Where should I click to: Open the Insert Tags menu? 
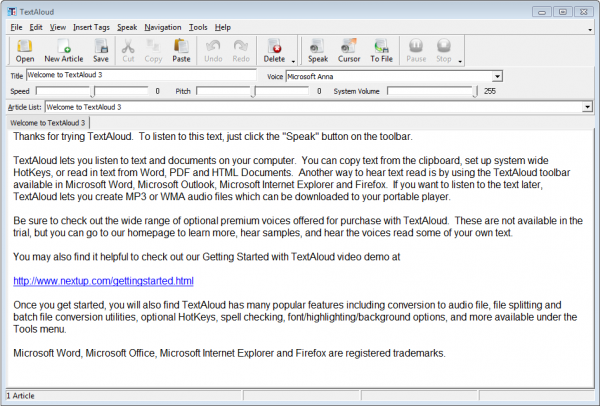point(91,27)
